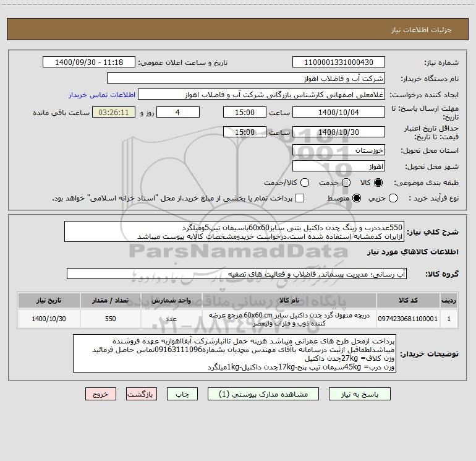Click the remaining time countdown 03:26:11

pos(114,112)
